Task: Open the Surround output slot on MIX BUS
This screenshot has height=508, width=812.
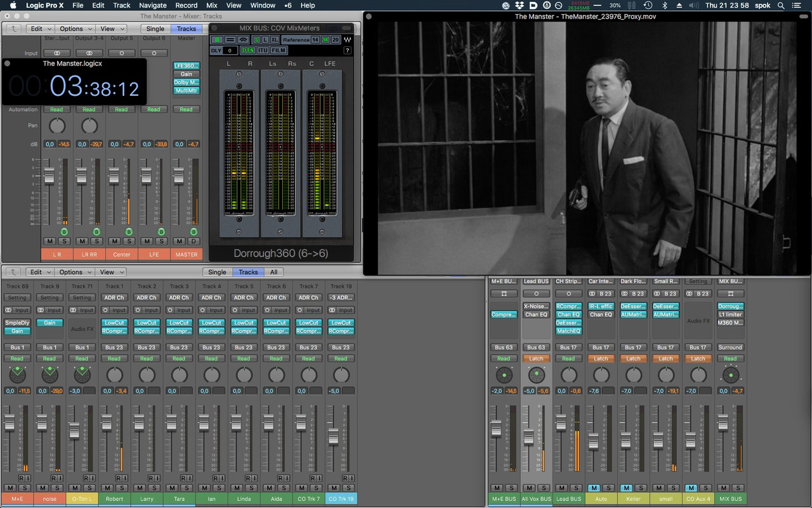Action: coord(730,347)
